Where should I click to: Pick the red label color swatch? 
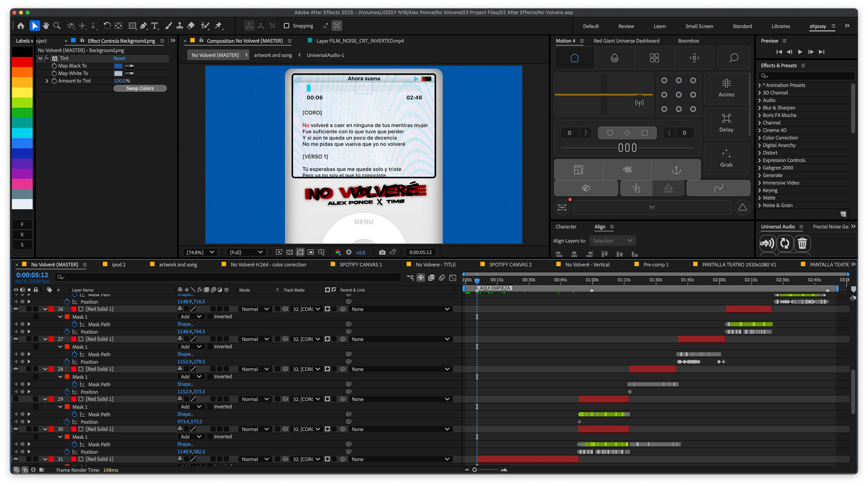pos(22,62)
